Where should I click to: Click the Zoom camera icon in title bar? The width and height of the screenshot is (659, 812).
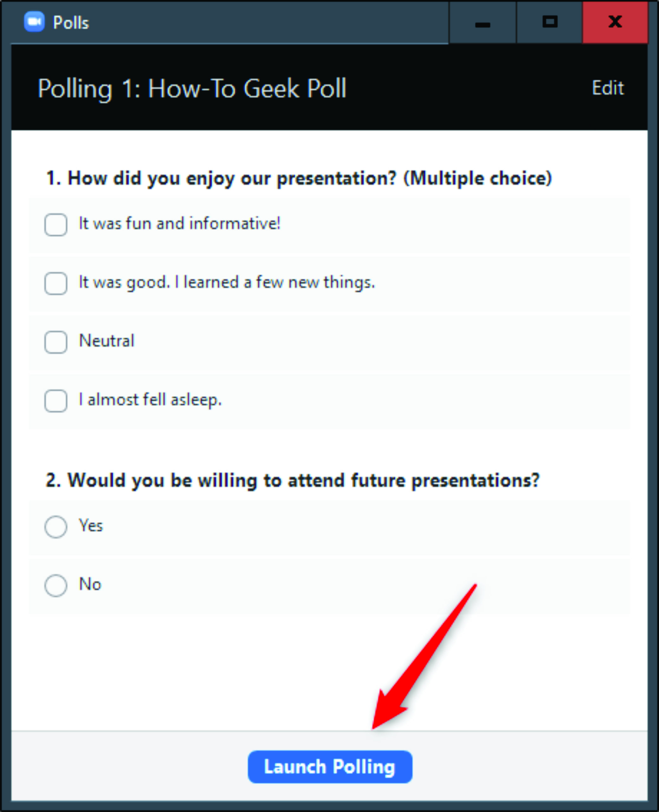click(34, 22)
